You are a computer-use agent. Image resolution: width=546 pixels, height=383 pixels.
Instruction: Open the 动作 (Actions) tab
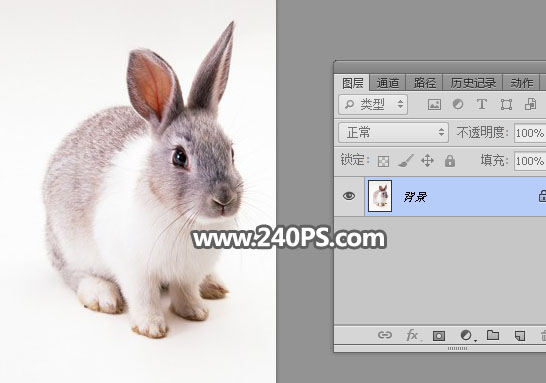(521, 83)
